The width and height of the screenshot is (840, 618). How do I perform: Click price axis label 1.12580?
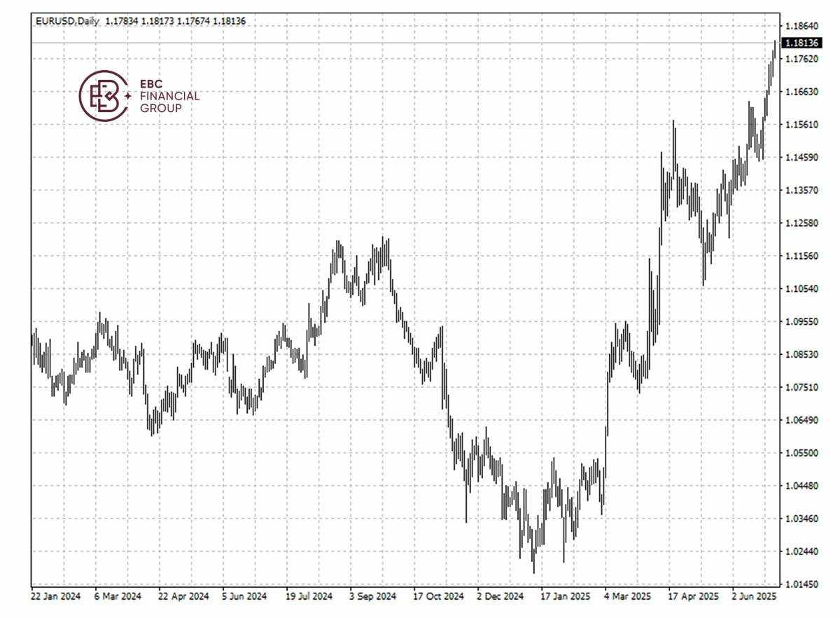802,224
